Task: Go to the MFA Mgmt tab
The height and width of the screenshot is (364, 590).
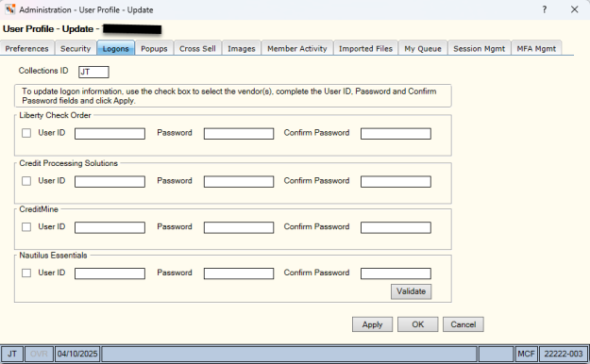Action: click(x=536, y=48)
